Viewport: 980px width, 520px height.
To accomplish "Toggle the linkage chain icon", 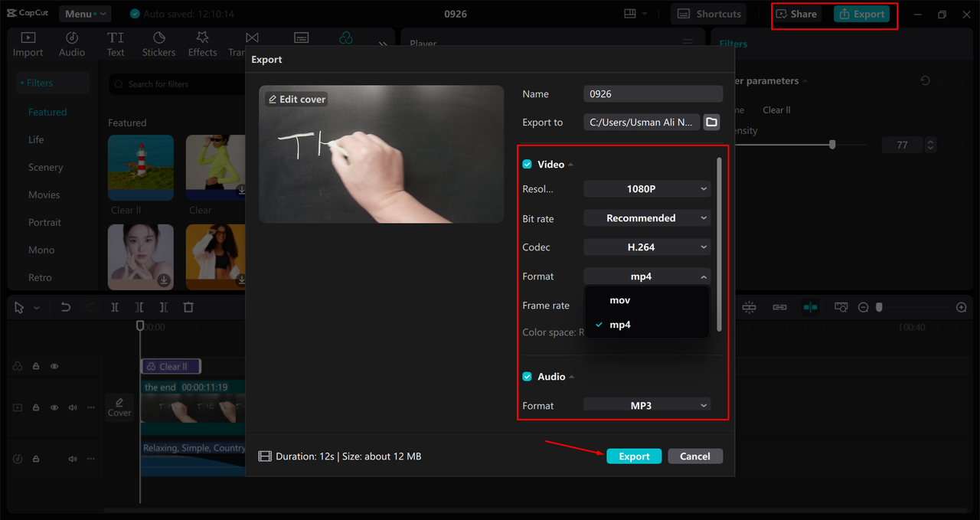I will pyautogui.click(x=779, y=307).
